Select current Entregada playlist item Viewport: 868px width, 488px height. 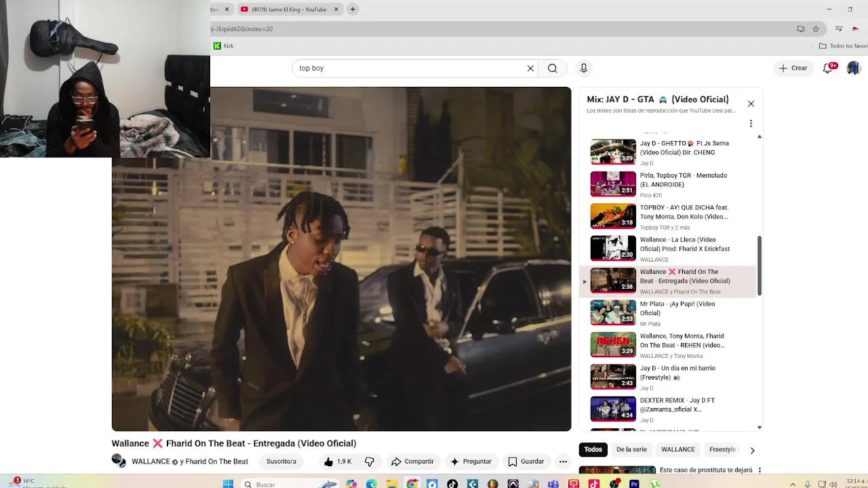tap(668, 281)
